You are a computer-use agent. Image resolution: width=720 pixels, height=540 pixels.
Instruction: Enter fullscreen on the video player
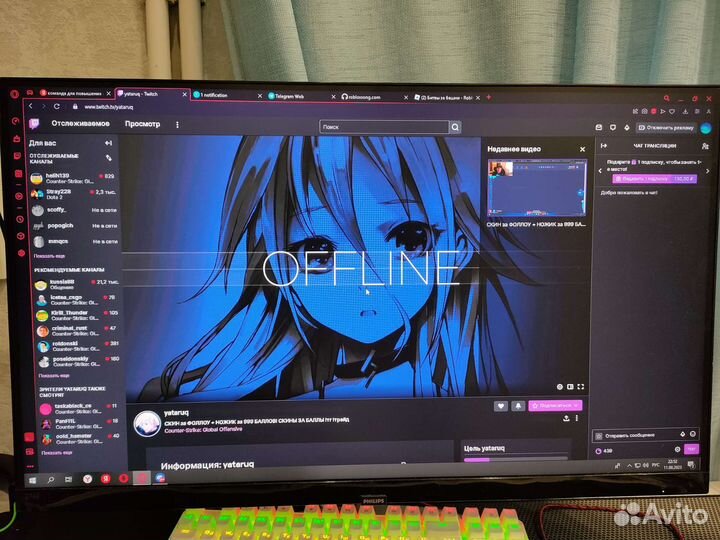pos(581,387)
